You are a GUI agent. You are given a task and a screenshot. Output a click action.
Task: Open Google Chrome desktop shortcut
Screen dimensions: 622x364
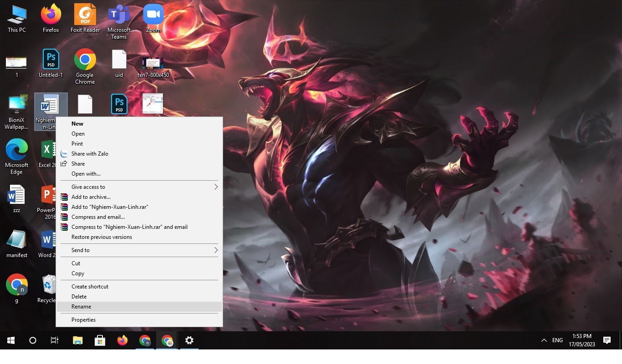click(85, 67)
